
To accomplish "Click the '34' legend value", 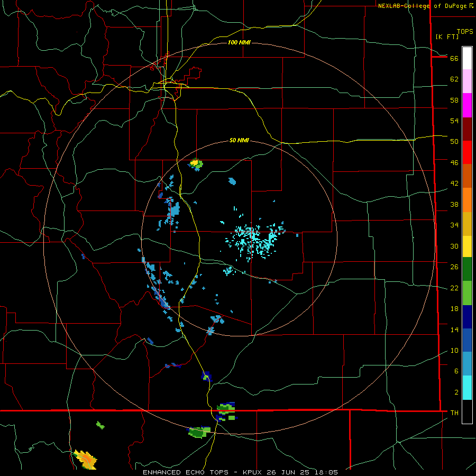I will click(x=454, y=225).
